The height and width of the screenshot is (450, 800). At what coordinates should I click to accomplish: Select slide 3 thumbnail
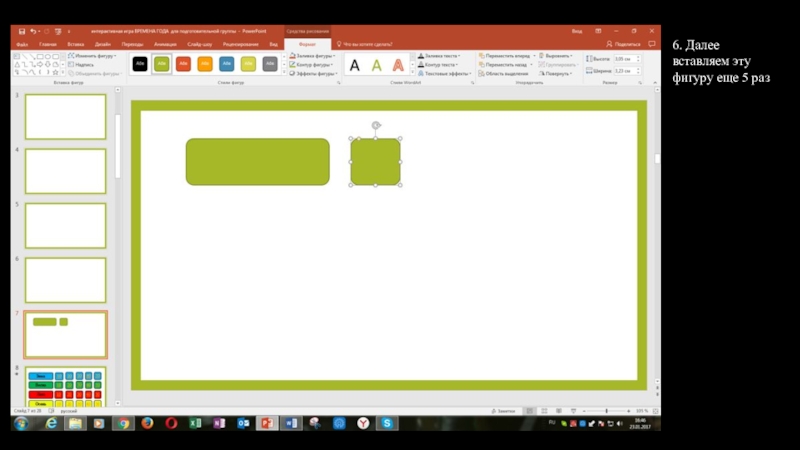pyautogui.click(x=66, y=116)
